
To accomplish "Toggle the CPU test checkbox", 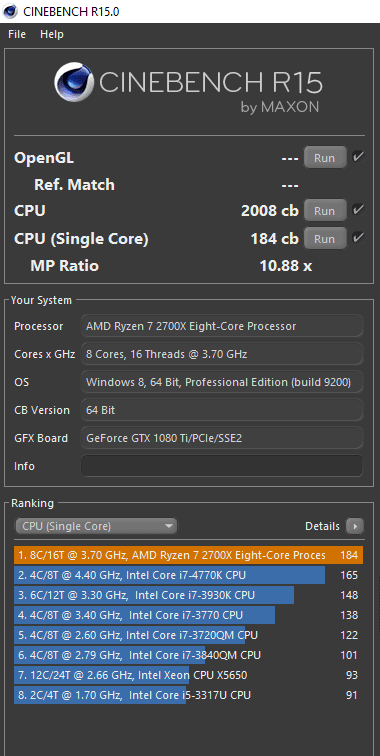I will click(358, 210).
